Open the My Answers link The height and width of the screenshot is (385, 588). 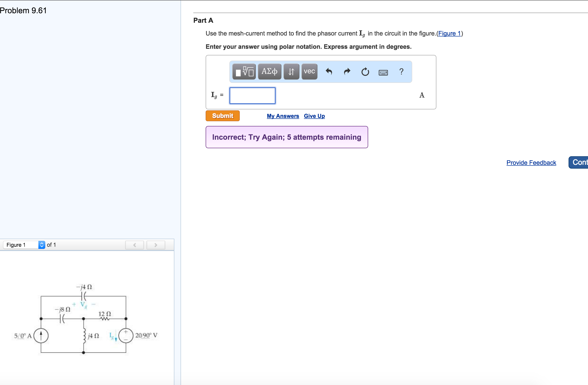click(x=283, y=116)
